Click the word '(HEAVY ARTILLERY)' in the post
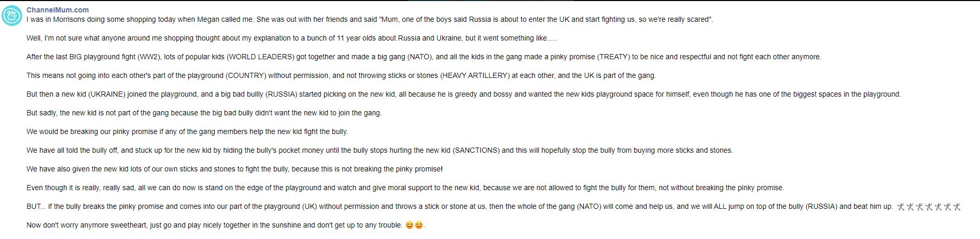This screenshot has height=239, width=980. 474,75
